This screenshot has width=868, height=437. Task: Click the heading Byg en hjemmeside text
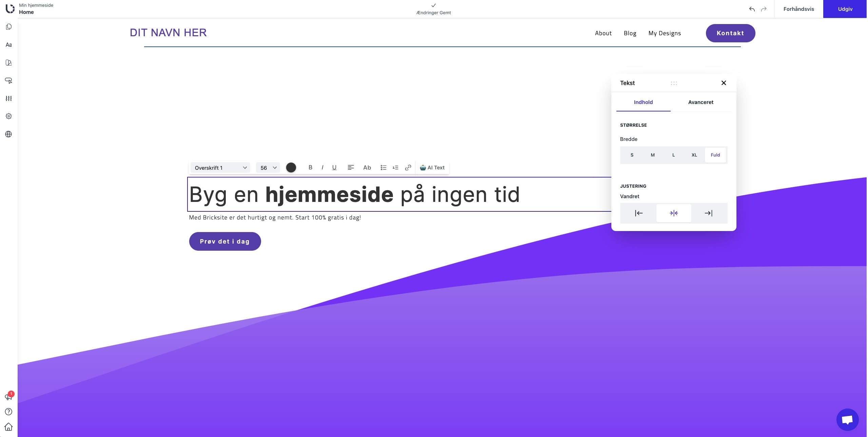[x=354, y=194]
